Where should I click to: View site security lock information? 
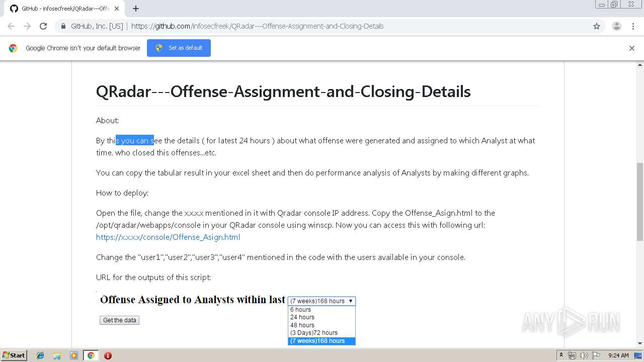click(x=63, y=26)
